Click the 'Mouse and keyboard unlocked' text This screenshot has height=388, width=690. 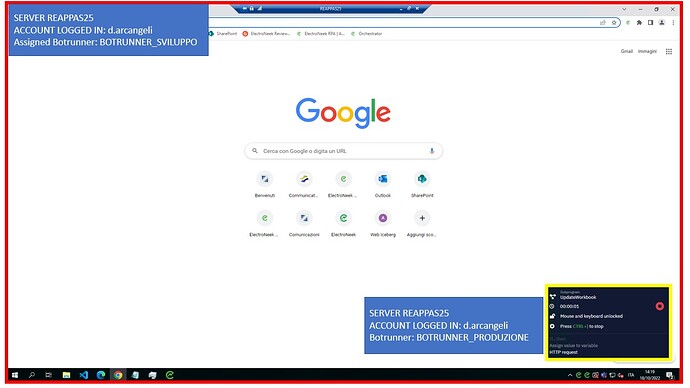click(x=591, y=316)
